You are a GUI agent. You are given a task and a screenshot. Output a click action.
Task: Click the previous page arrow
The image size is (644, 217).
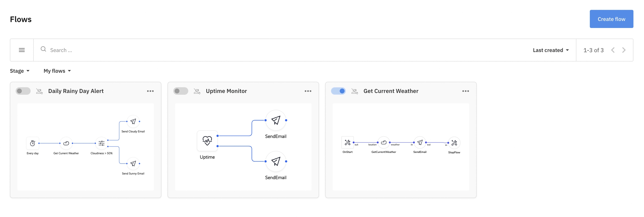pyautogui.click(x=613, y=50)
